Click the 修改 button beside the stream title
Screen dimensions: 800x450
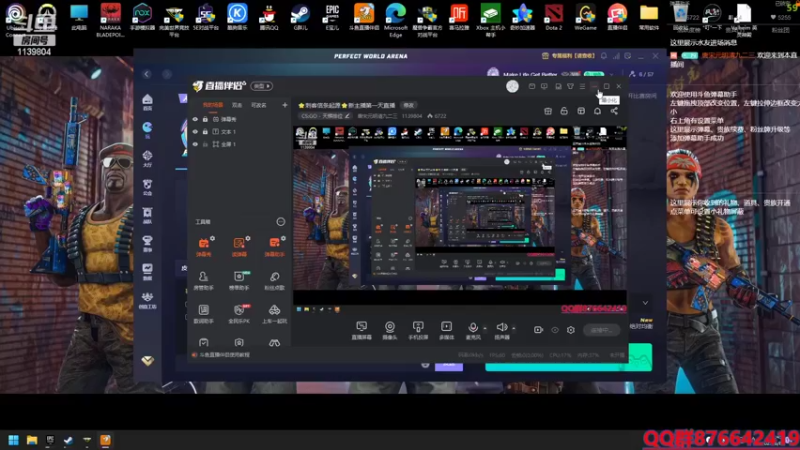pyautogui.click(x=409, y=105)
